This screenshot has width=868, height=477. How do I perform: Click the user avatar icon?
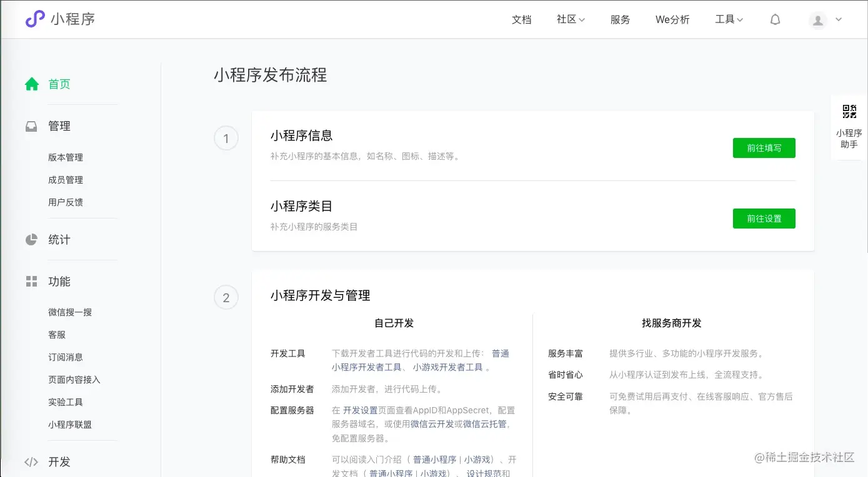click(817, 20)
